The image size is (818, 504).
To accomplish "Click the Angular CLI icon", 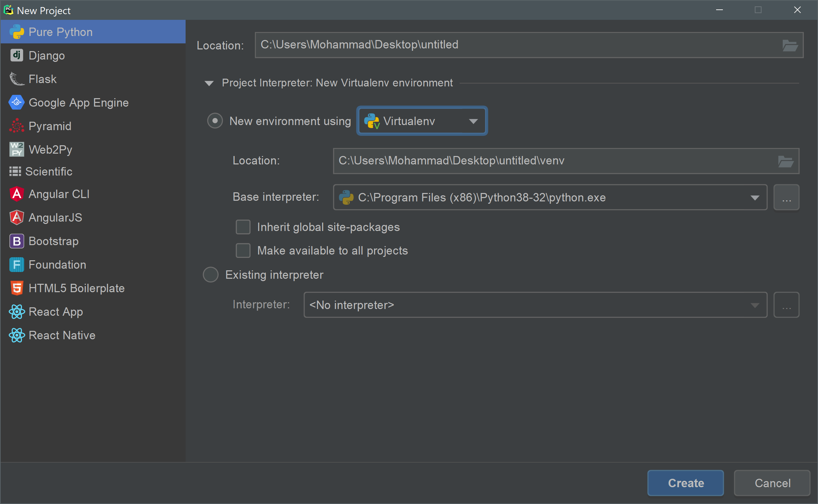I will click(x=16, y=194).
